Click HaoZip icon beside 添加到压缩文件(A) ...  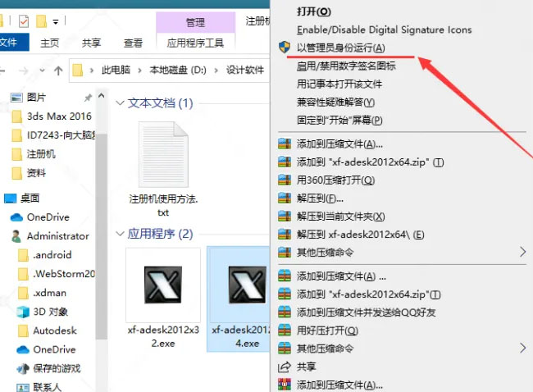click(x=285, y=276)
